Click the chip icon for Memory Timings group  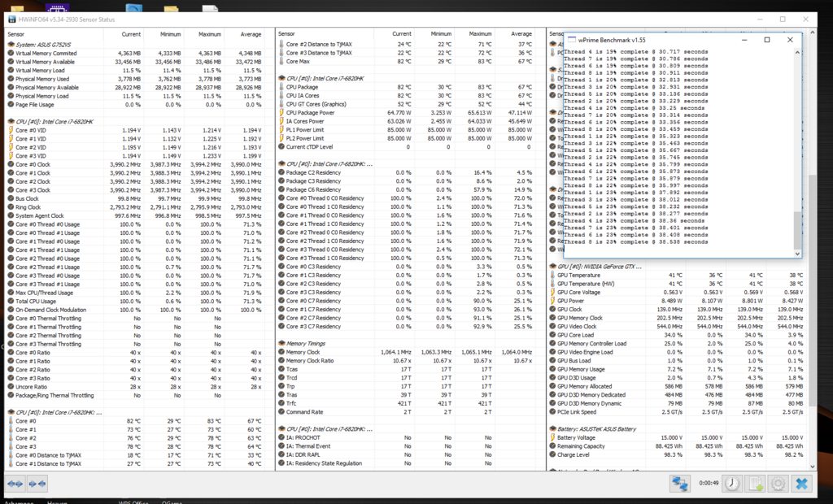pyautogui.click(x=281, y=344)
